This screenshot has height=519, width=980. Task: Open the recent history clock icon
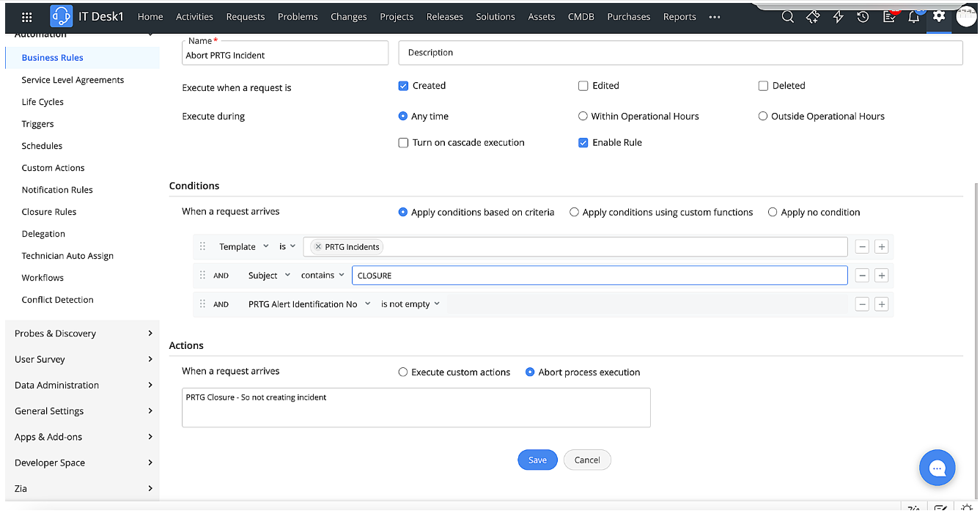coord(863,17)
